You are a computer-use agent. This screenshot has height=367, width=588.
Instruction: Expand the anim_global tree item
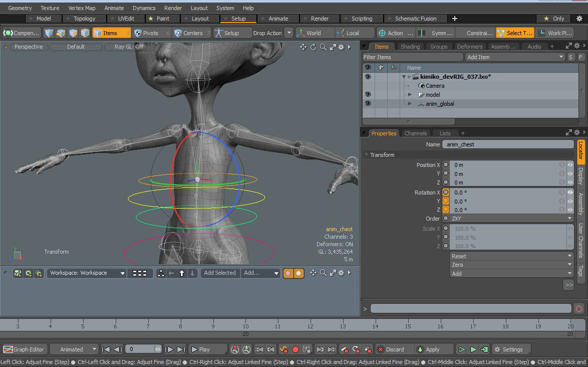click(410, 104)
